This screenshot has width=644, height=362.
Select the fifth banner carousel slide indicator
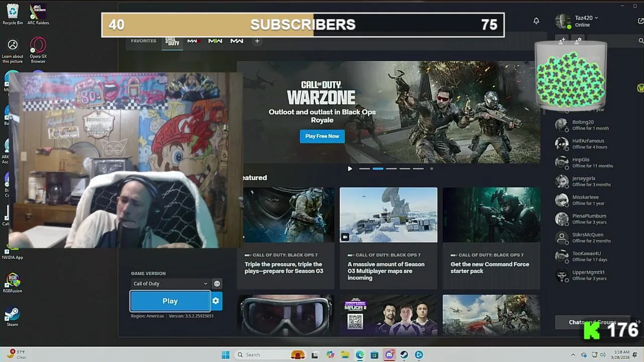pos(418,168)
